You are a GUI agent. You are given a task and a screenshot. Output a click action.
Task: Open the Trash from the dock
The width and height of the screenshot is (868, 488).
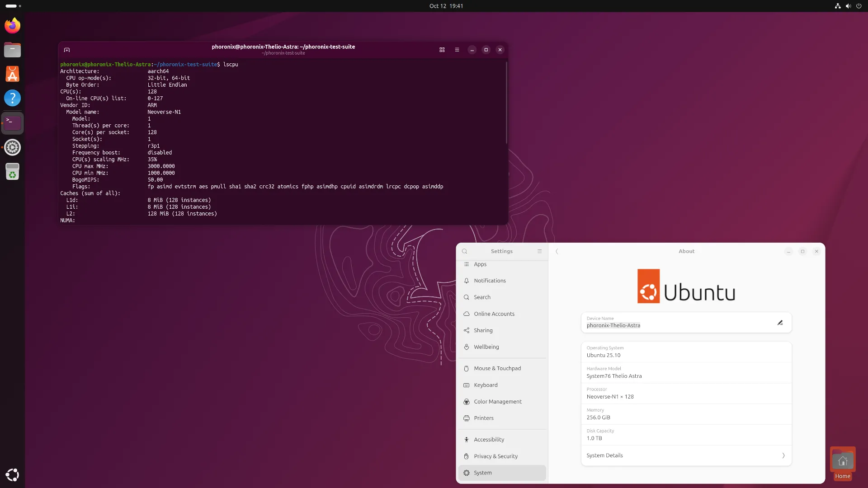12,172
